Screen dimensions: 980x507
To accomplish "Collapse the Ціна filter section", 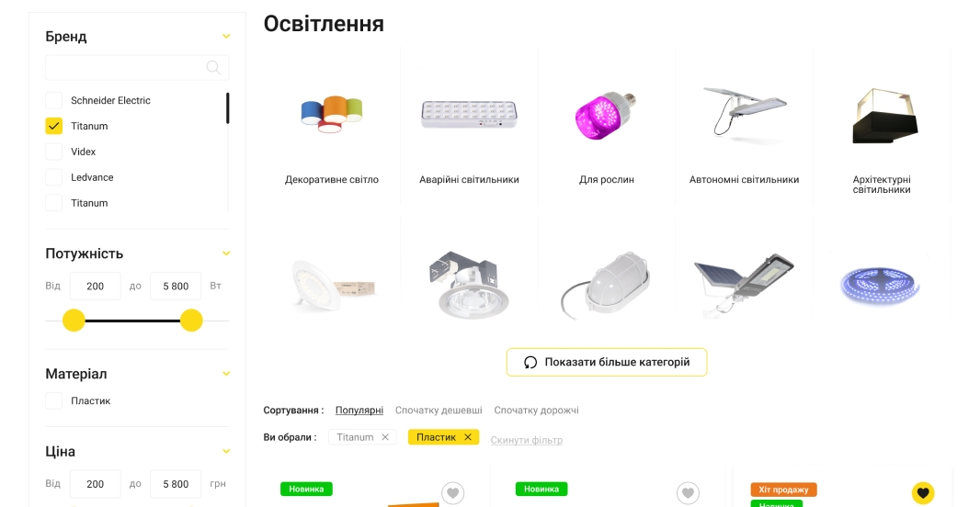I will coord(226,451).
